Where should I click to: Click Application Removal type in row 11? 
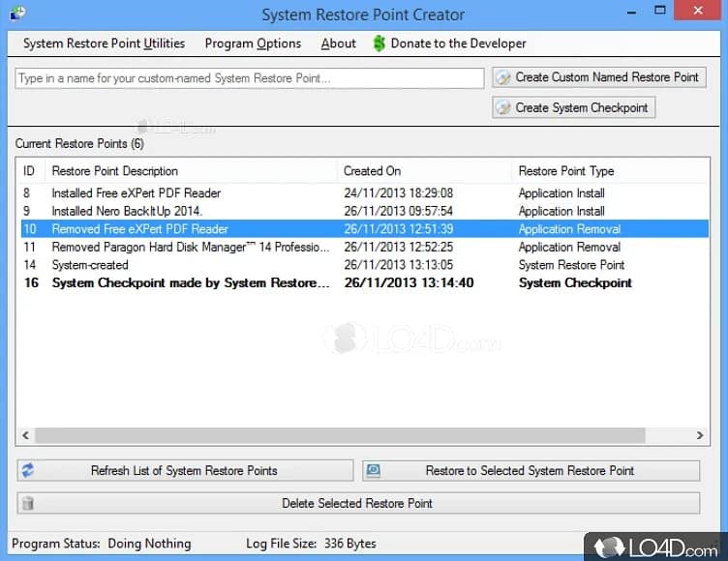click(569, 247)
